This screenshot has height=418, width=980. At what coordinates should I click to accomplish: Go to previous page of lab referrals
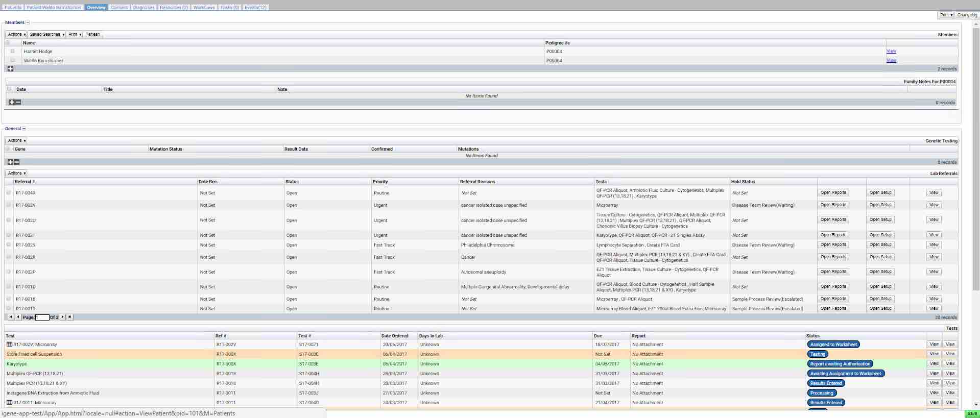click(18, 317)
